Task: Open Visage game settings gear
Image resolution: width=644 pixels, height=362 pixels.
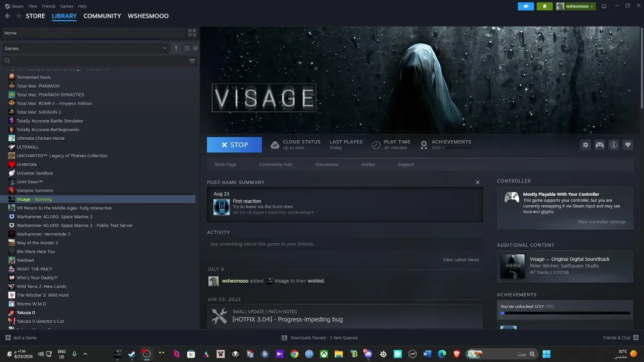Action: (x=586, y=145)
